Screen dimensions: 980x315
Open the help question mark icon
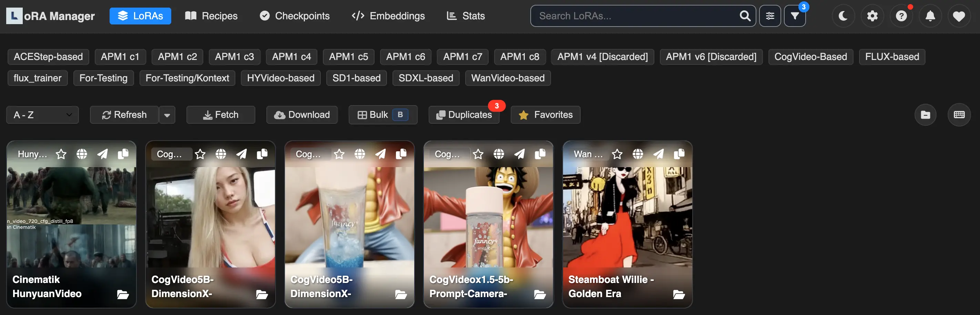tap(901, 16)
